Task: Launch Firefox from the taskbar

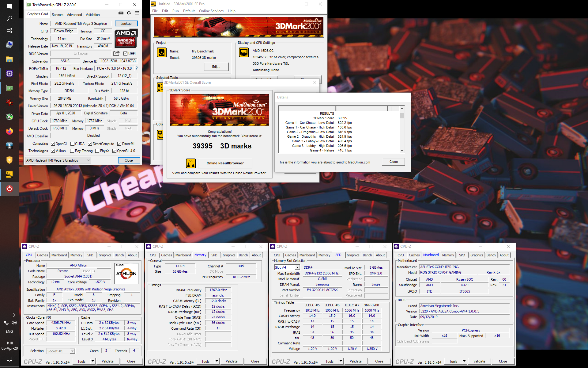Action: (9, 131)
